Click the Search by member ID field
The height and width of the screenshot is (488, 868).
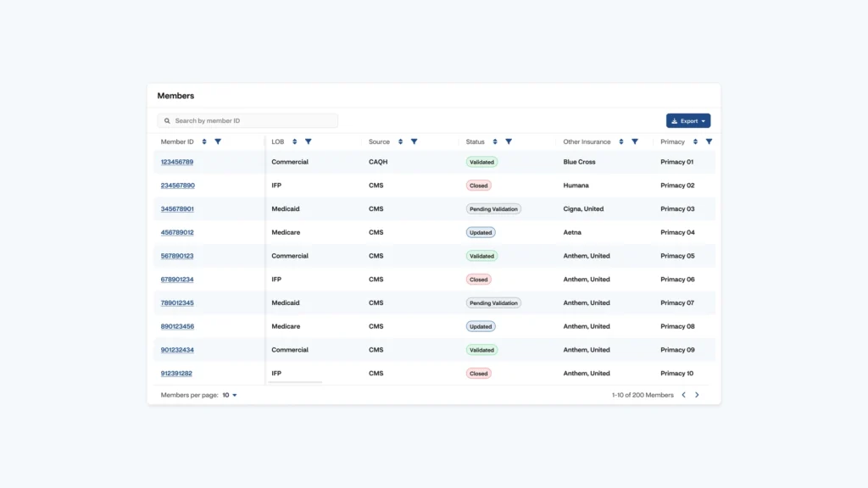click(246, 120)
